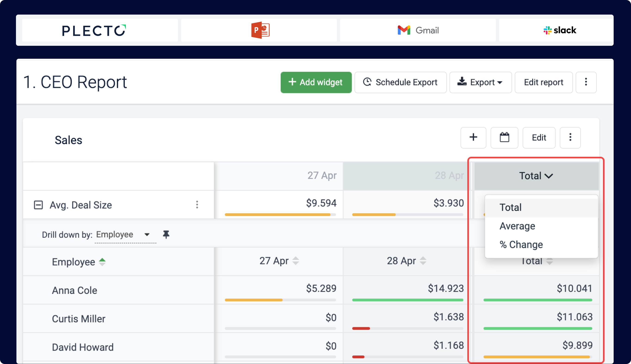The width and height of the screenshot is (631, 364).
Task: Click Edit in the Sales widget
Action: point(539,138)
